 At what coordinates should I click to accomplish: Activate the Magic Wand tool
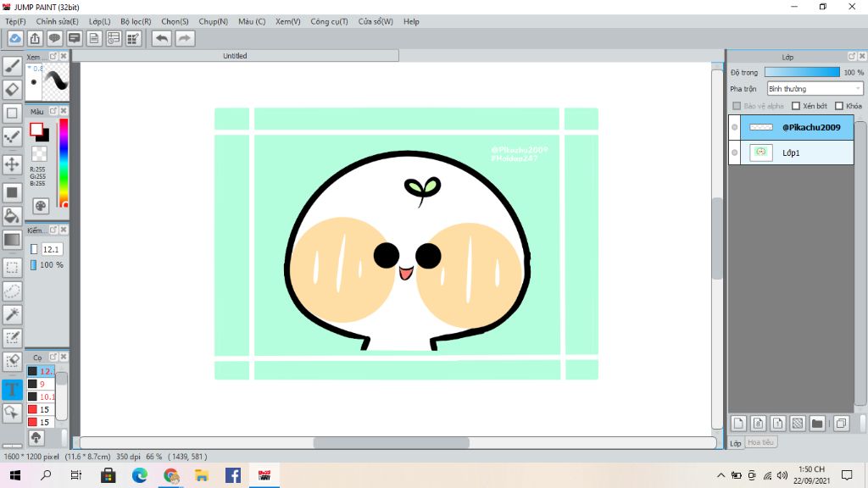tap(12, 314)
